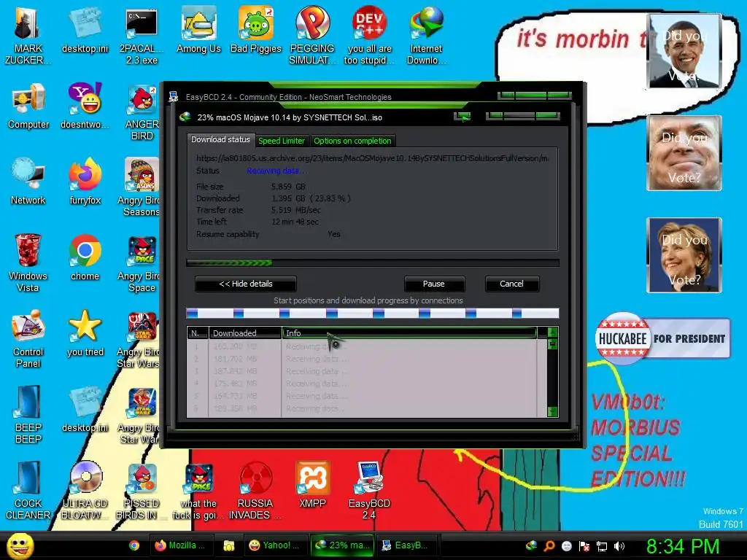Click the IDM icon in system tray
Screen dimensions: 747x560
pyautogui.click(x=532, y=546)
